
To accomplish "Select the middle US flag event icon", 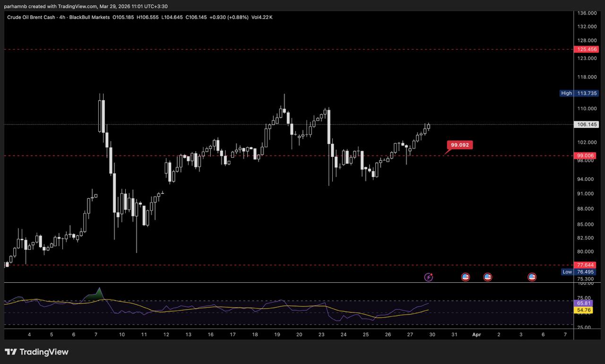I will point(488,277).
